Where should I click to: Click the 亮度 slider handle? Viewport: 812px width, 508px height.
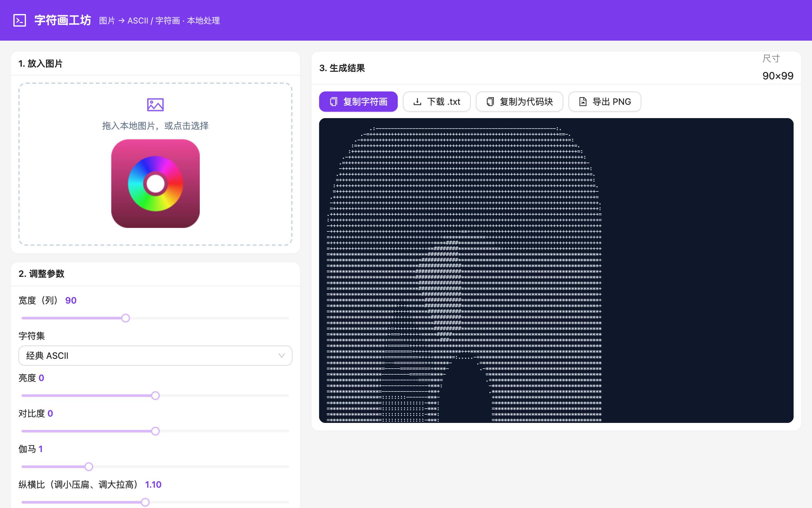coord(155,396)
